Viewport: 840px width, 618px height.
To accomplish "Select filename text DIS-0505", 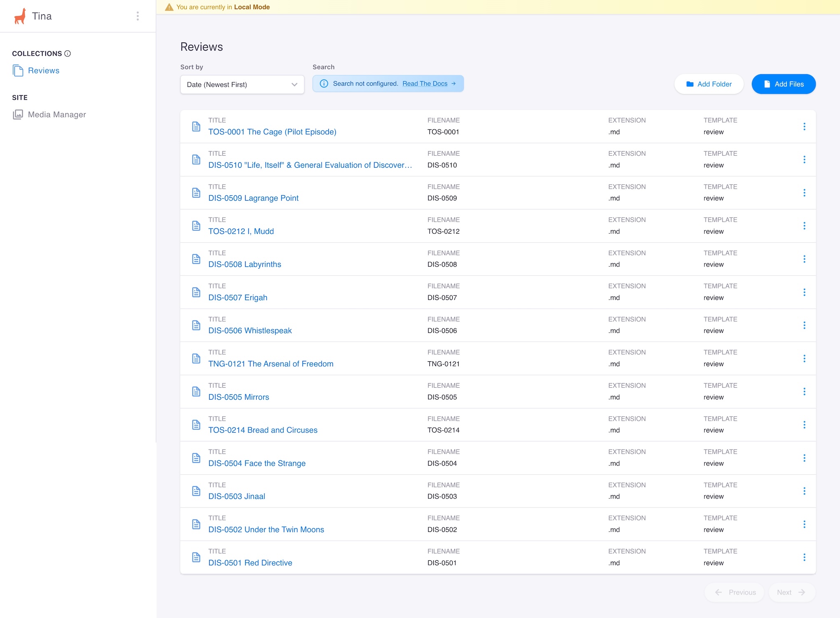I will 442,397.
